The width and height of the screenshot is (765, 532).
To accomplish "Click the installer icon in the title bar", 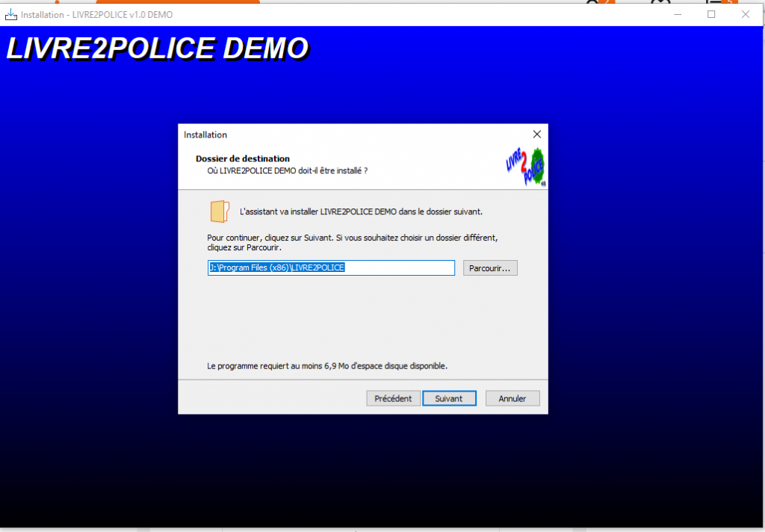I will [x=11, y=14].
